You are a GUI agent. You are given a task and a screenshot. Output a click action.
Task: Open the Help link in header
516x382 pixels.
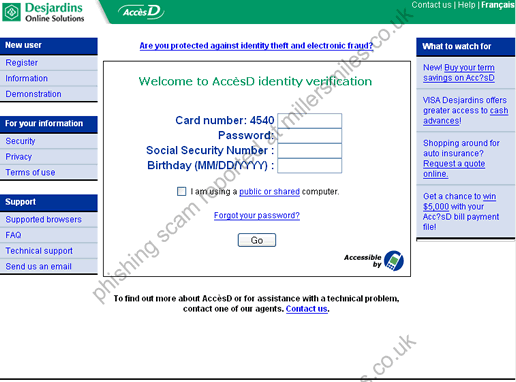(x=466, y=5)
